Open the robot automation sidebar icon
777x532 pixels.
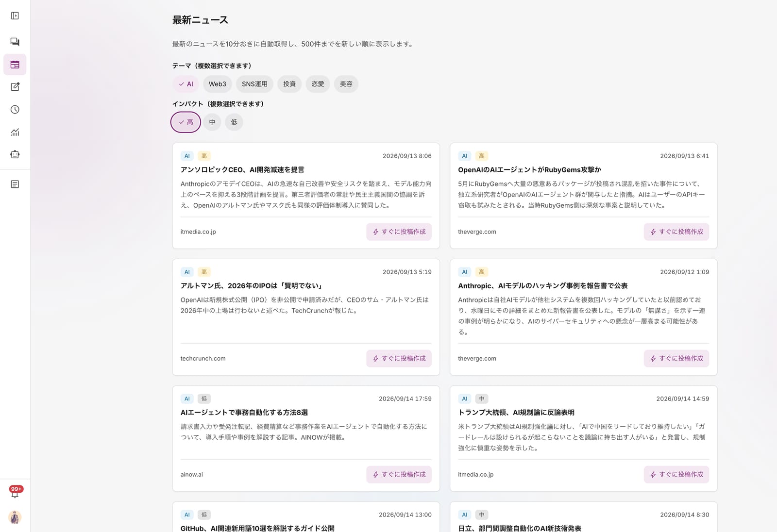click(x=15, y=154)
